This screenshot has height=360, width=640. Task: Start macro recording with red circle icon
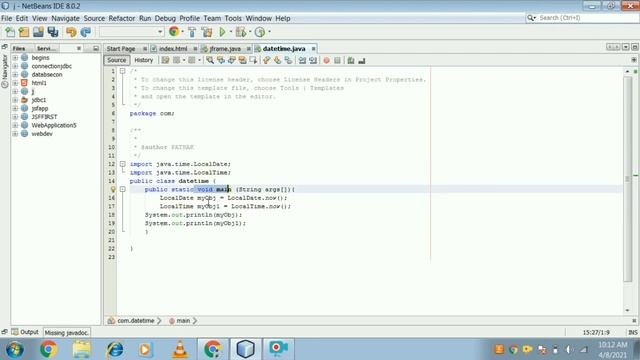point(327,60)
